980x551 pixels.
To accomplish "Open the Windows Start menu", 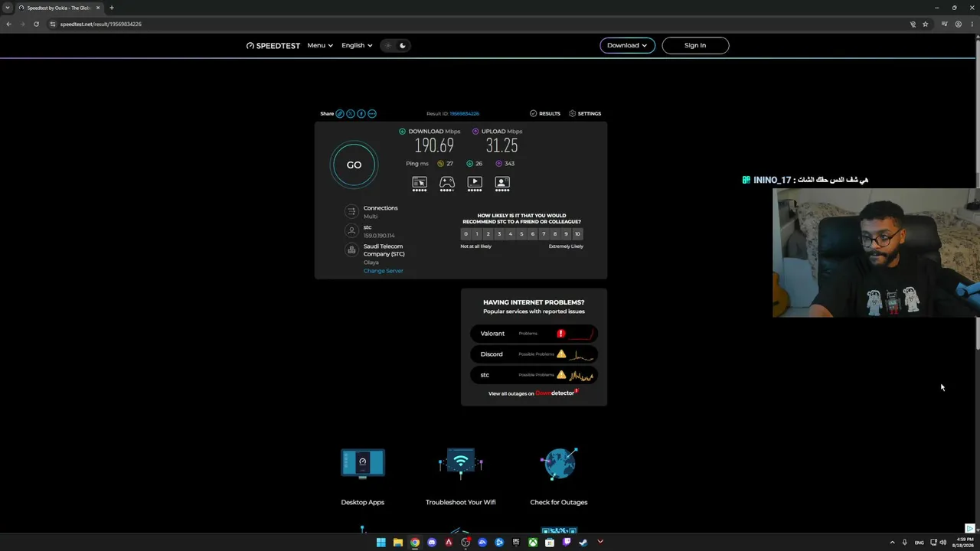I will coord(381,543).
